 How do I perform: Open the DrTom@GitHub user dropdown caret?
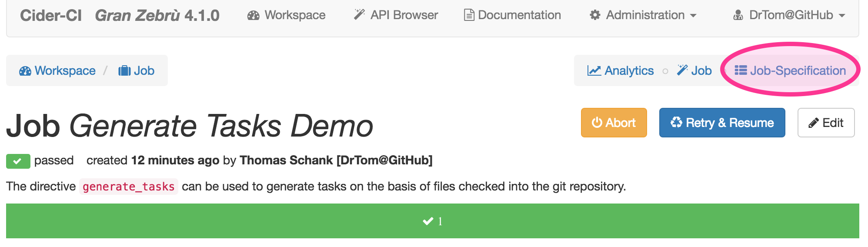[x=842, y=16]
